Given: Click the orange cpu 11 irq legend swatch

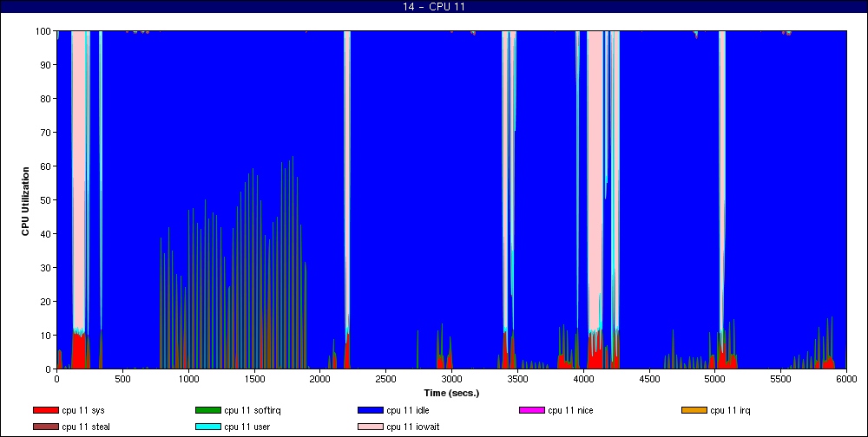Looking at the screenshot, I should click(694, 410).
